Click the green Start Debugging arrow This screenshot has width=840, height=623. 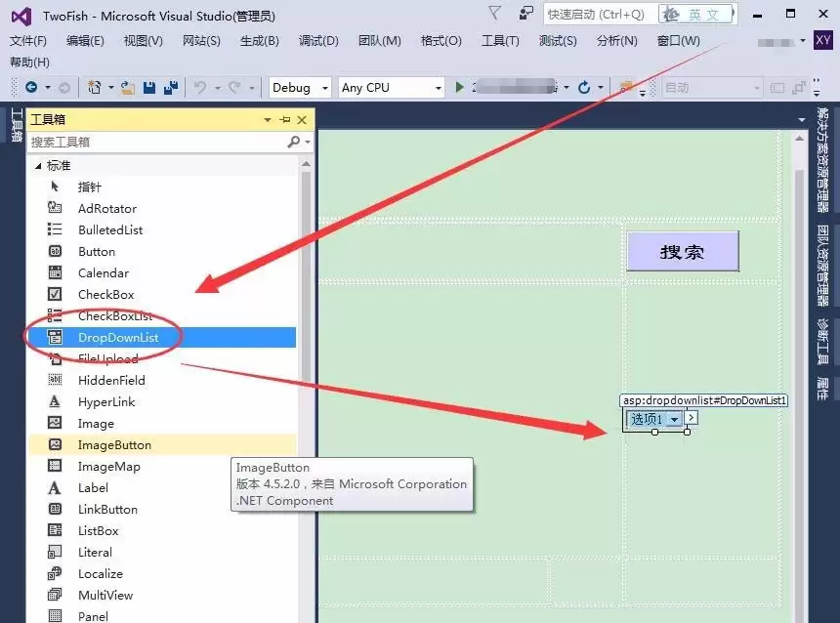click(x=458, y=87)
